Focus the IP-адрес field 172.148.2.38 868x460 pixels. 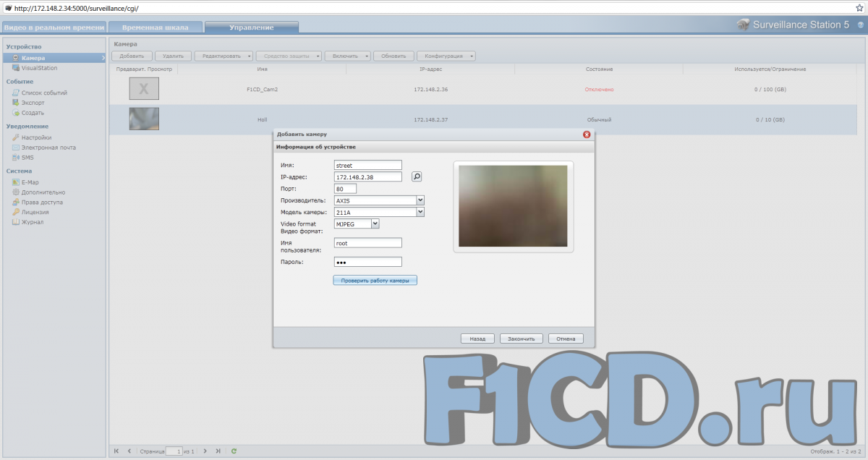pos(368,176)
